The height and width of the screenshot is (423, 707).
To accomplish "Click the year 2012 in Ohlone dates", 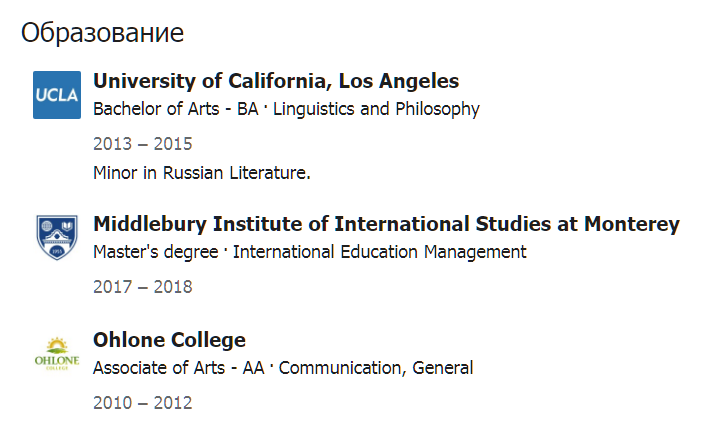I will (173, 403).
